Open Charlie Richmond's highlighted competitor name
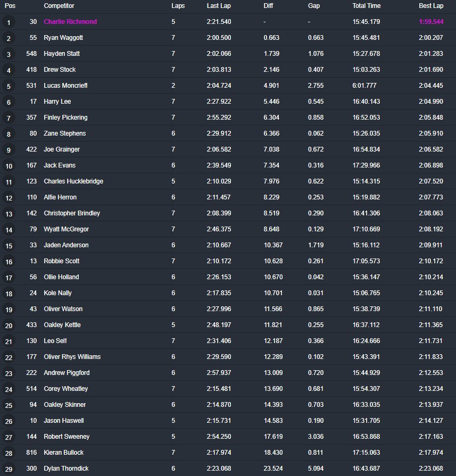456x476 pixels. click(x=70, y=22)
